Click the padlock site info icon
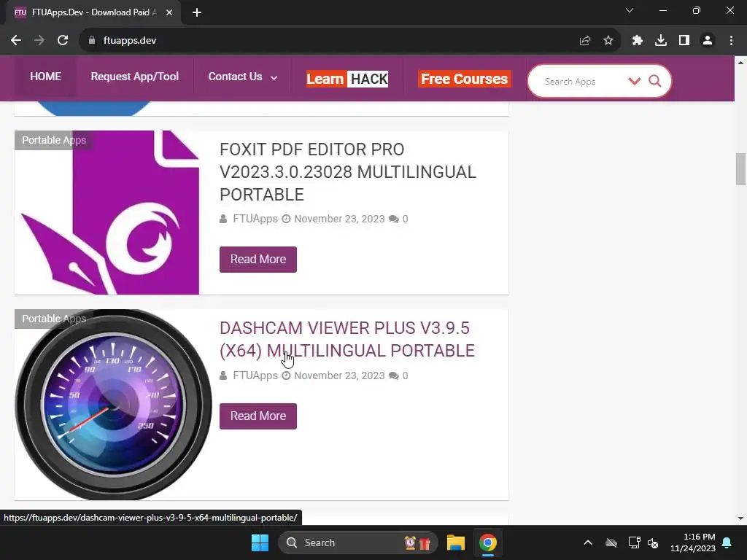 click(x=92, y=41)
